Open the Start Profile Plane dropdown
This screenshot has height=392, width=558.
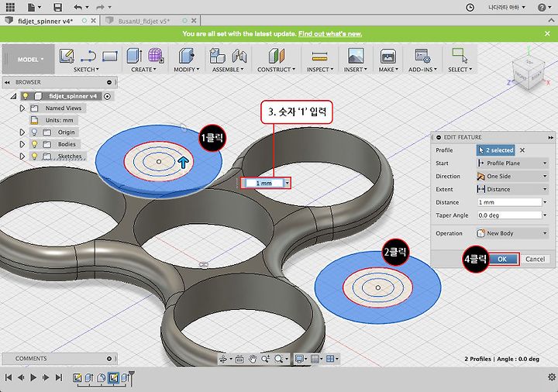[512, 163]
